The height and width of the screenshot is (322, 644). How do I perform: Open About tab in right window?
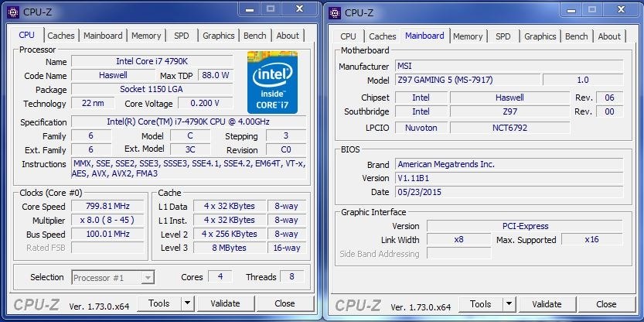tap(609, 36)
